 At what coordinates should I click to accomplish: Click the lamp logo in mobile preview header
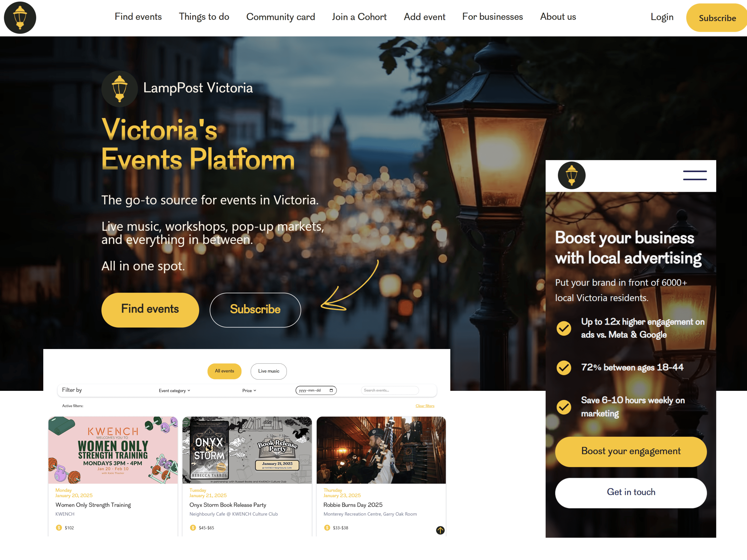571,175
